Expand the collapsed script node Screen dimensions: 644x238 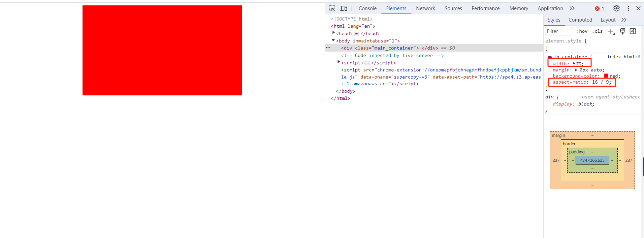pos(339,62)
